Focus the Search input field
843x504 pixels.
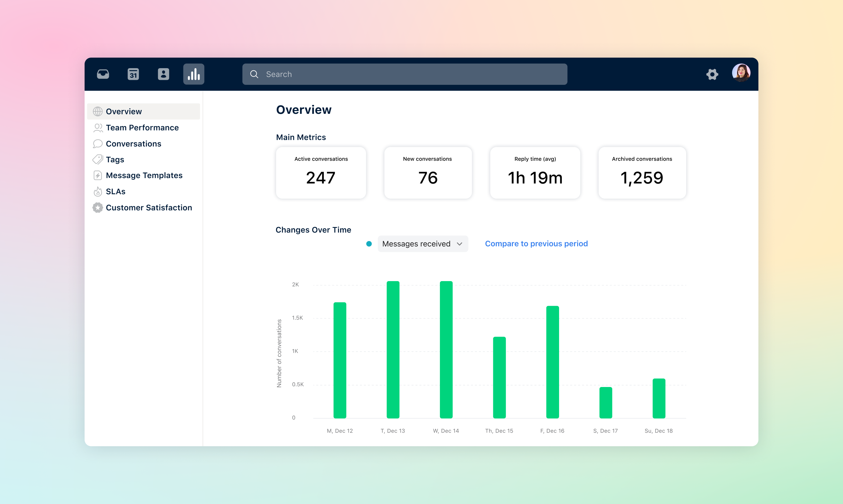tap(408, 74)
